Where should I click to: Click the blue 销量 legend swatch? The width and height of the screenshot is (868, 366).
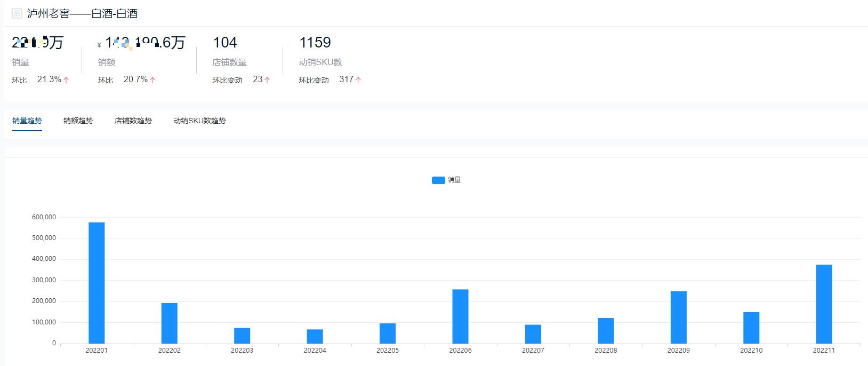point(438,180)
